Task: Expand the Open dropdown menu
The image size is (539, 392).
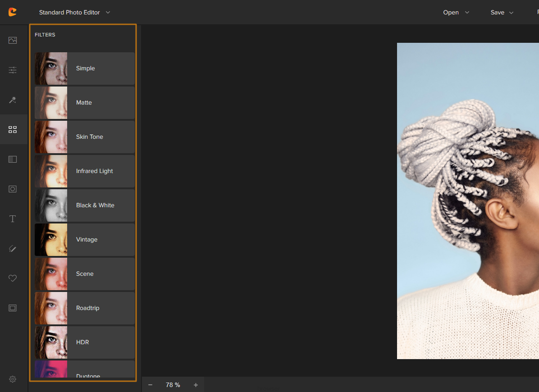Action: coord(456,13)
